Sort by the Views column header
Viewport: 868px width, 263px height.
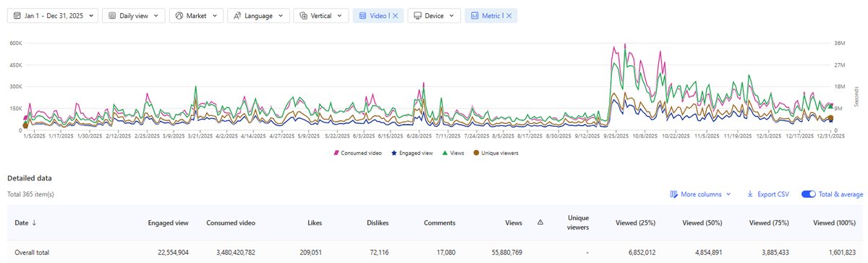coord(513,222)
